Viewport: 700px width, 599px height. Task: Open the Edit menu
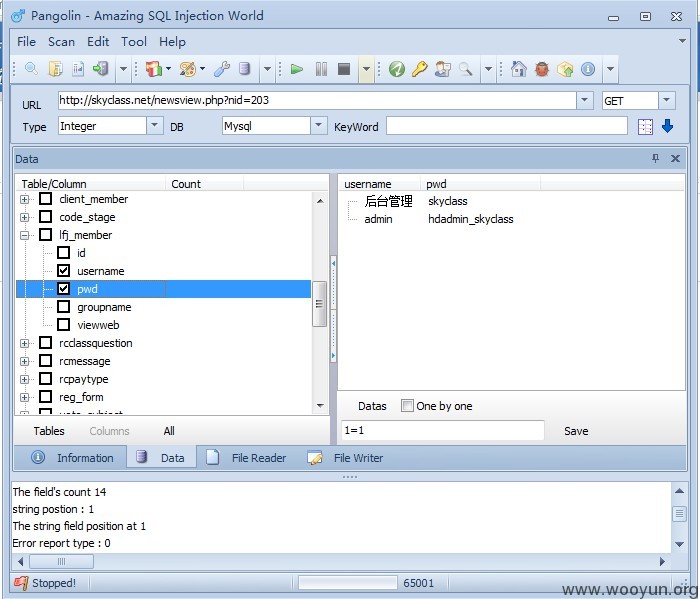pos(98,42)
